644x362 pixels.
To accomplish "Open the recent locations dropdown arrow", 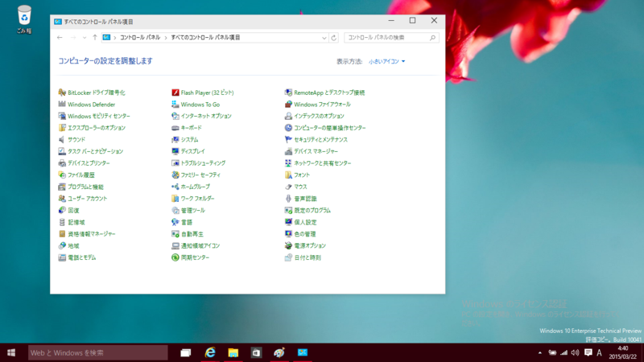I will click(85, 37).
